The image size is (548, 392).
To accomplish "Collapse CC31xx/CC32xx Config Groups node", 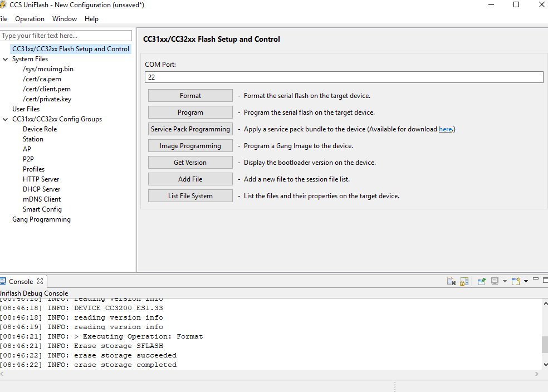I will pyautogui.click(x=5, y=119).
